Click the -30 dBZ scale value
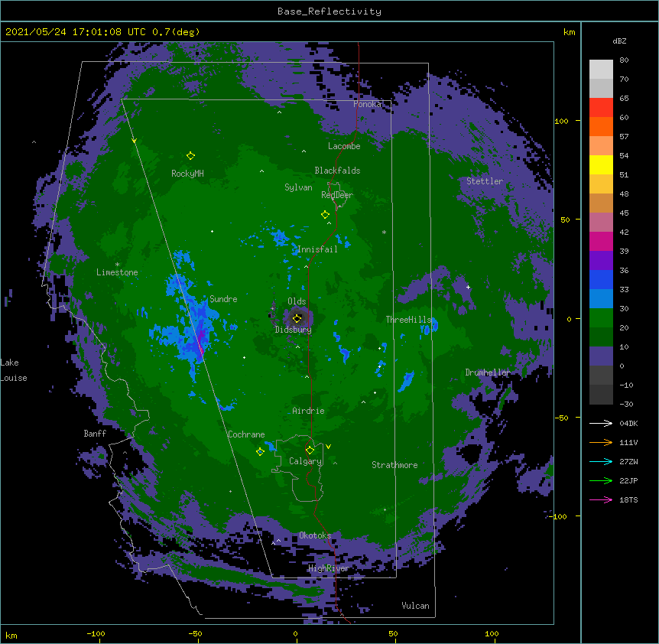The width and height of the screenshot is (659, 644). click(626, 405)
